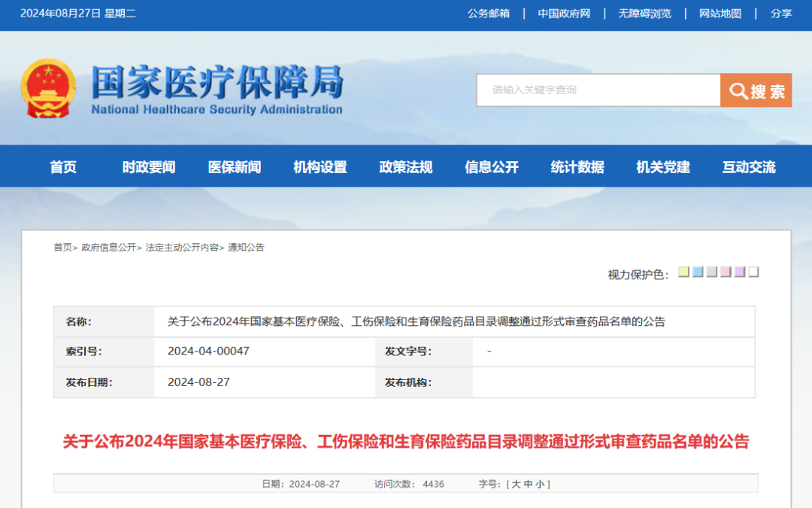The width and height of the screenshot is (812, 508).
Task: Set font size to 中 (medium)
Action: pyautogui.click(x=529, y=484)
